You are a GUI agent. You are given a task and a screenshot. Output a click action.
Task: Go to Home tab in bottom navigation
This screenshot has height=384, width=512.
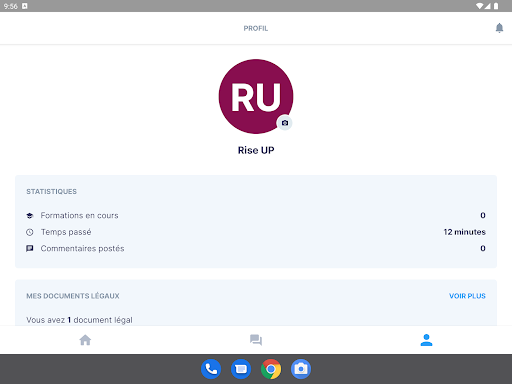pyautogui.click(x=85, y=340)
